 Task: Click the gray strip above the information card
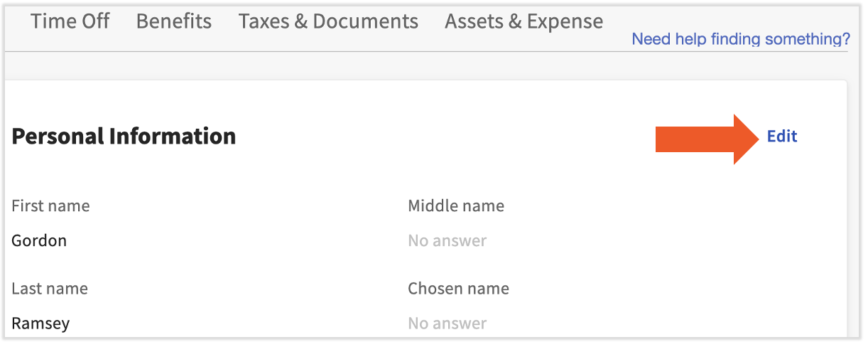pyautogui.click(x=426, y=66)
